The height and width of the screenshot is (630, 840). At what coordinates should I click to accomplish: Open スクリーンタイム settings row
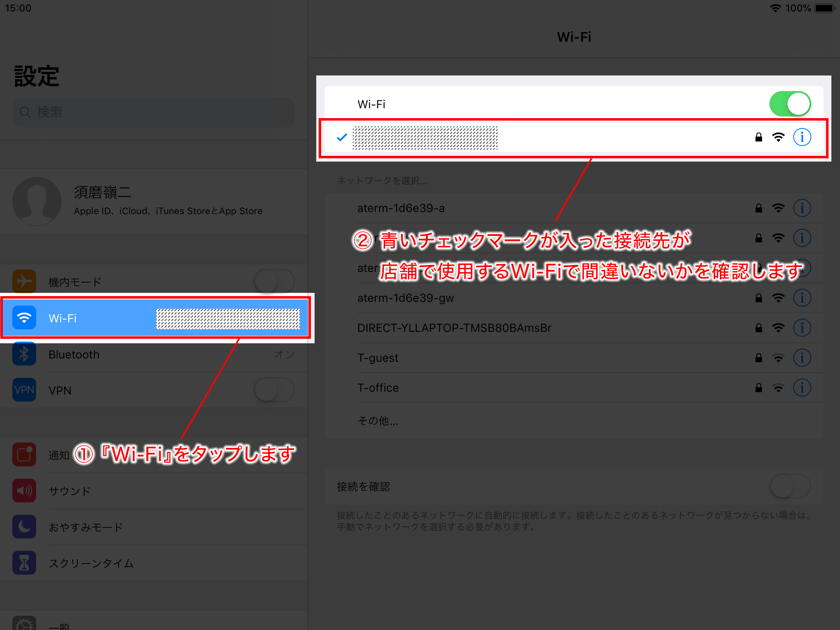coord(154,563)
